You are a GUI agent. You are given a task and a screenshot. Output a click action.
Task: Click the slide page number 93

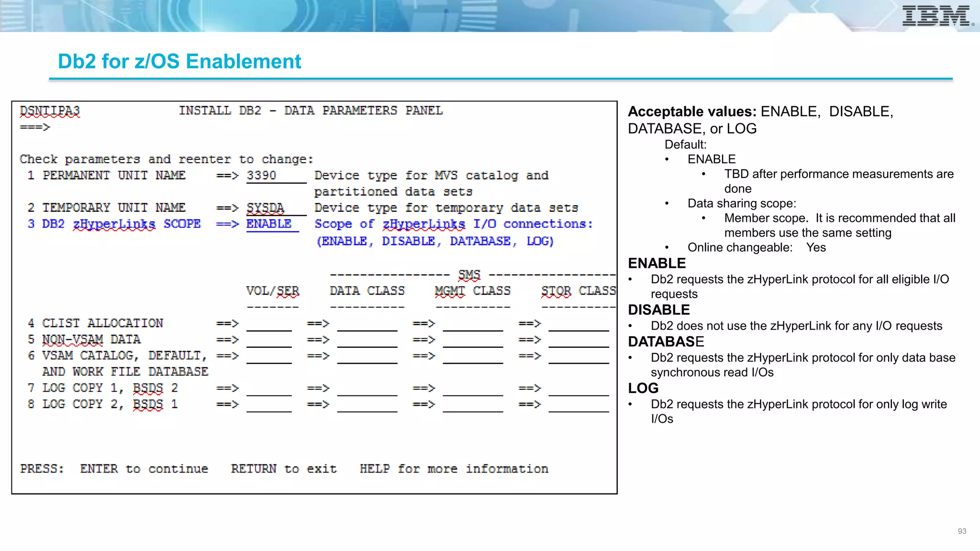(962, 531)
